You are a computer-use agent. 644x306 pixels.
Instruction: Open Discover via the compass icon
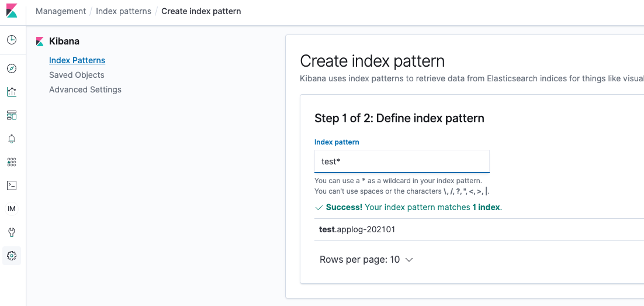tap(12, 68)
